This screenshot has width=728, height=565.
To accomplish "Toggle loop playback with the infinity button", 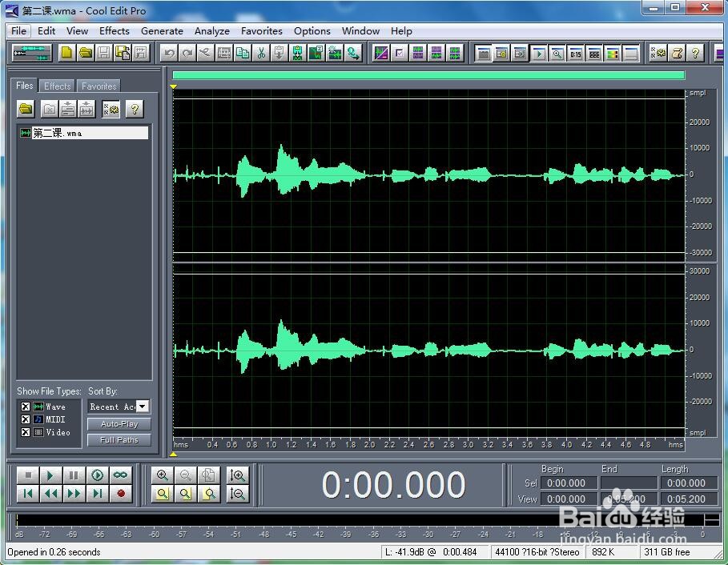I will (120, 475).
